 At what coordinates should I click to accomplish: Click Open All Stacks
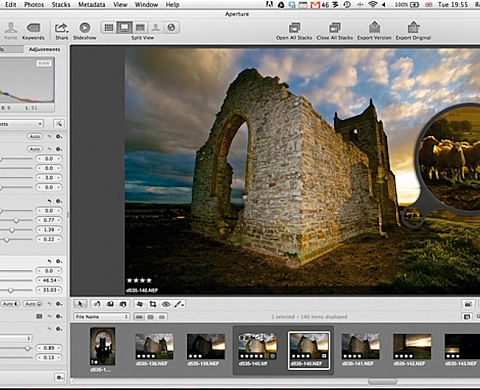pyautogui.click(x=294, y=31)
